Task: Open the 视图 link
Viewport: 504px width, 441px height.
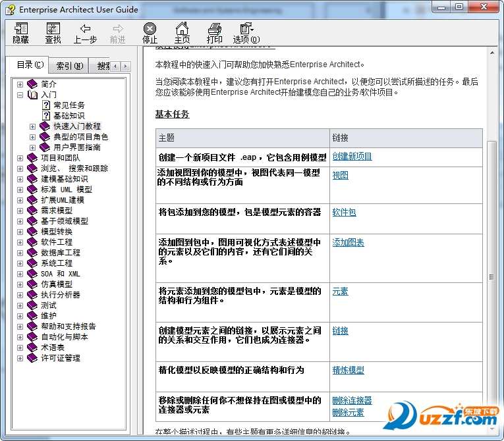Action: [340, 175]
